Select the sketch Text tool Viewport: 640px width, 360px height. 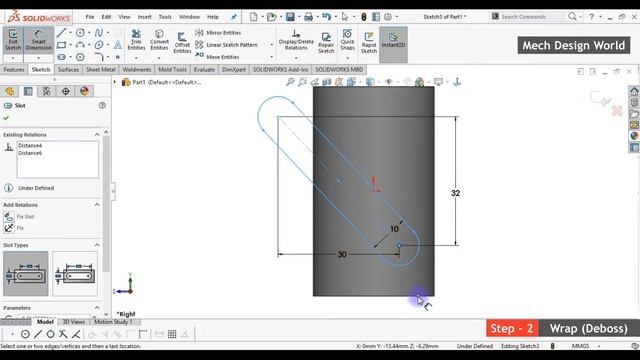point(118,45)
